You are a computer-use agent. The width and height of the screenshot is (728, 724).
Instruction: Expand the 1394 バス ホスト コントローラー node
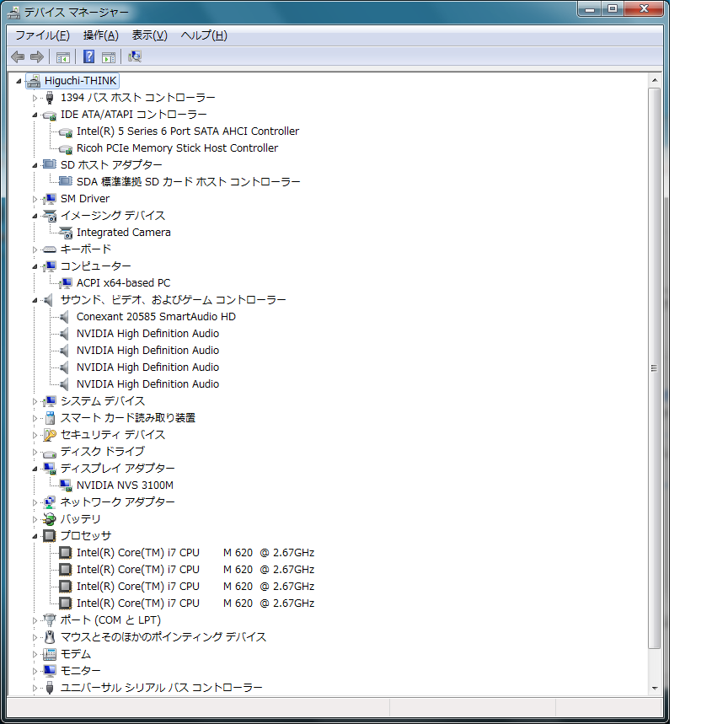(x=35, y=98)
